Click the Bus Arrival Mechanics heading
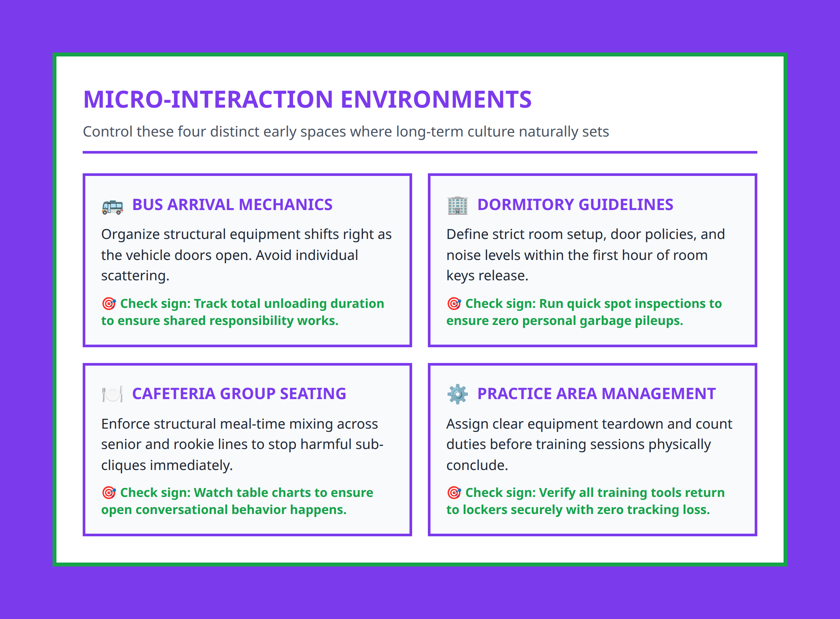 (x=232, y=205)
